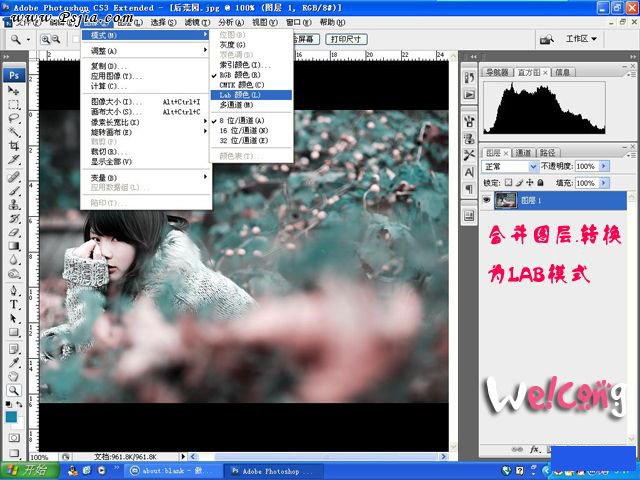Select 灰度 grayscale mode

click(251, 44)
